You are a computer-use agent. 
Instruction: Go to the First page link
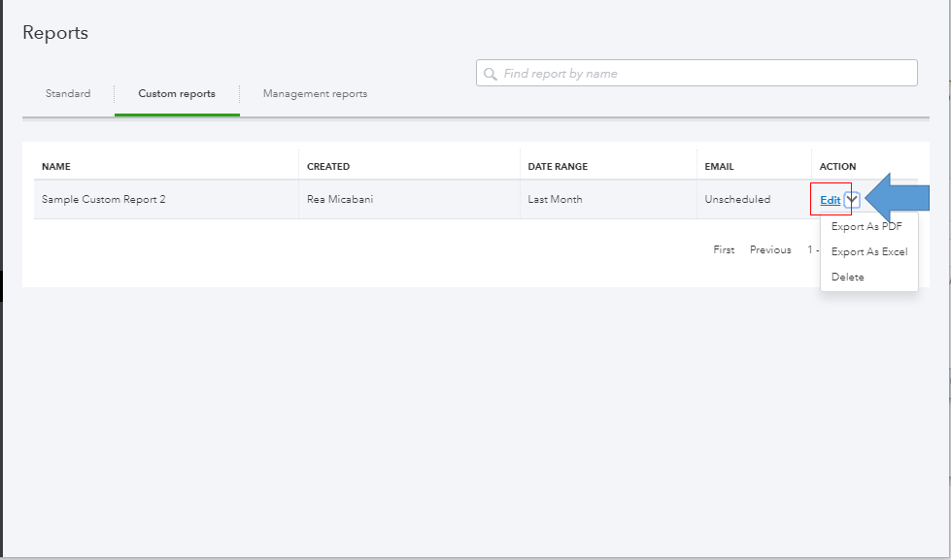coord(724,250)
